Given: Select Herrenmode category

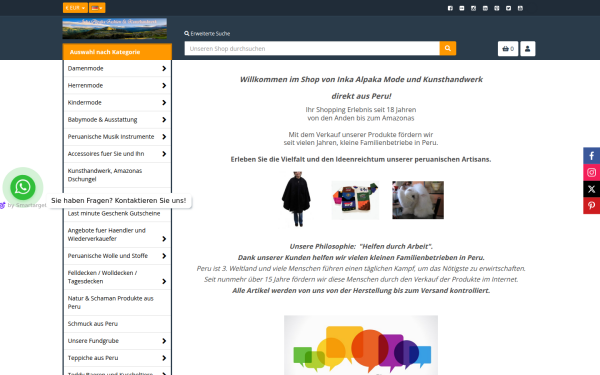Looking at the screenshot, I should (x=85, y=86).
